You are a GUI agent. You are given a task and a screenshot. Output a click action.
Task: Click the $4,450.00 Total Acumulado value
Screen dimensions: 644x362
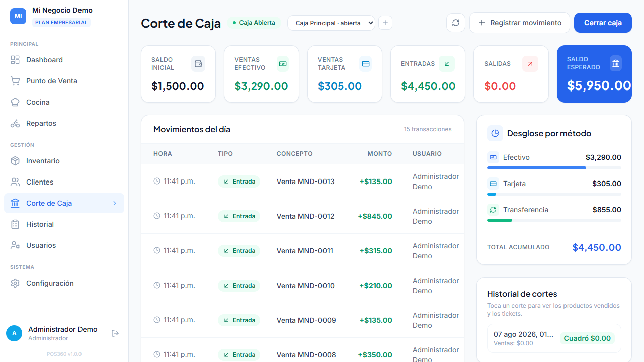(x=597, y=247)
